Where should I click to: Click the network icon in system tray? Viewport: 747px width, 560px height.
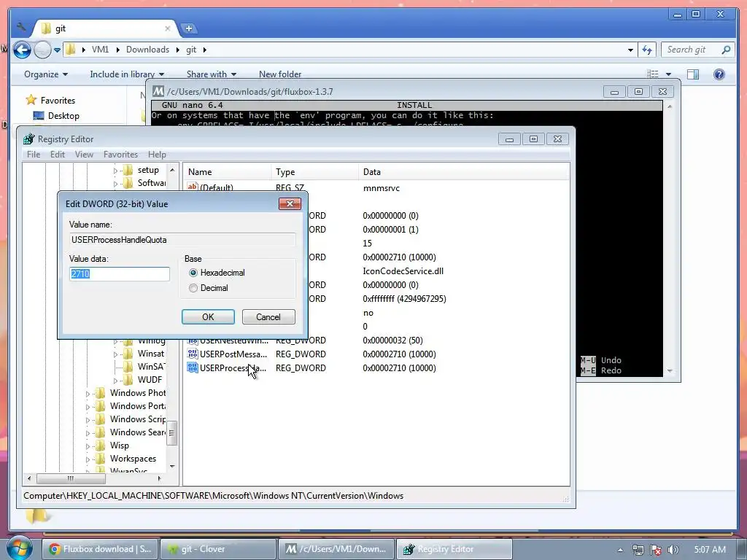pos(638,550)
